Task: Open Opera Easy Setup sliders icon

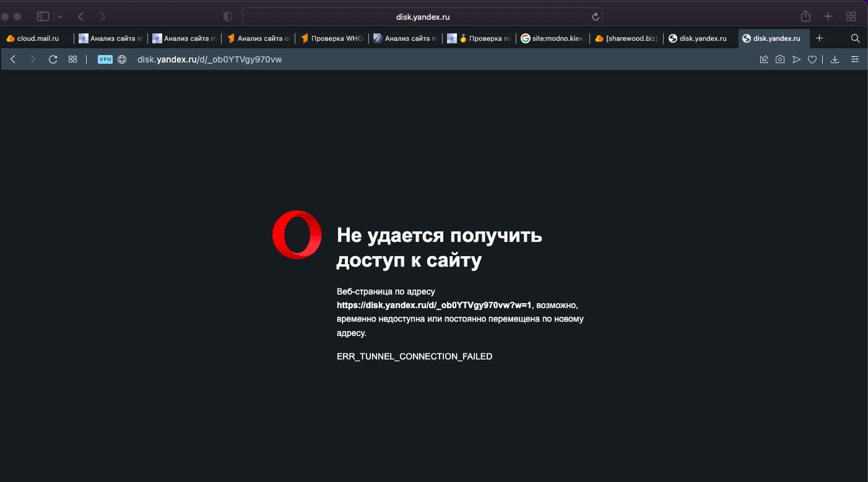Action: pyautogui.click(x=855, y=59)
